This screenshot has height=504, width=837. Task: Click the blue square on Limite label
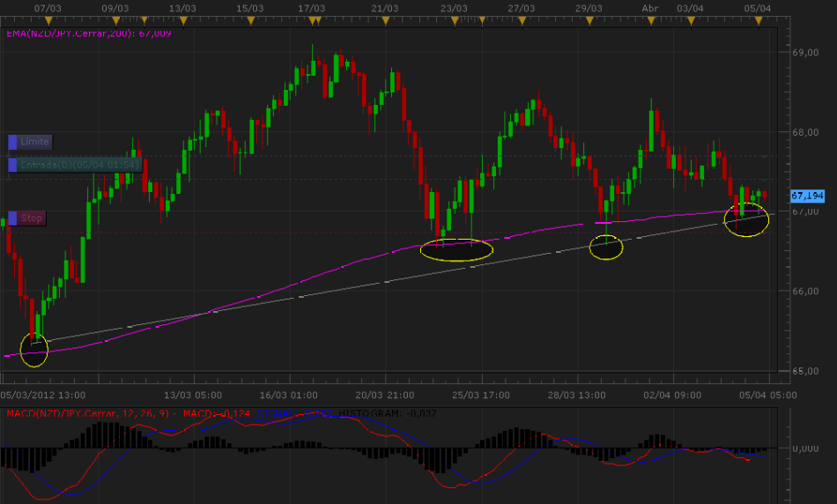pyautogui.click(x=13, y=142)
